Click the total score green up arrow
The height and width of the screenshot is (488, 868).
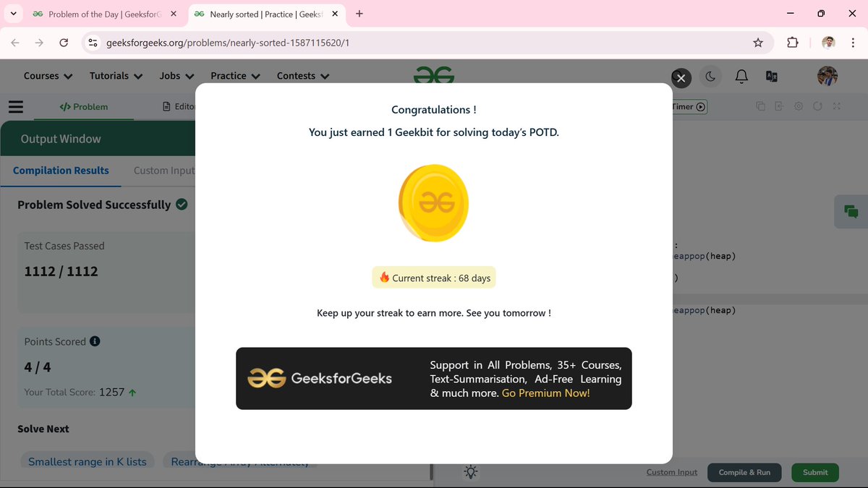132,393
